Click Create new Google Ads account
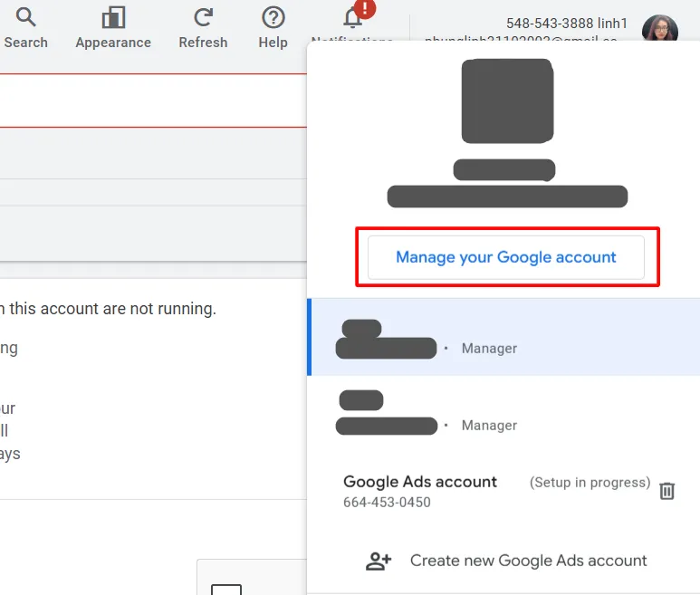Screen dimensions: 700x595 (528, 561)
